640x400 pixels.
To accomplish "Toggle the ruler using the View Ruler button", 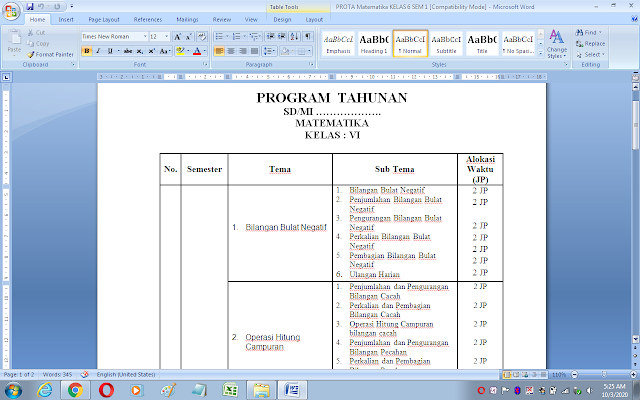I will tap(636, 77).
